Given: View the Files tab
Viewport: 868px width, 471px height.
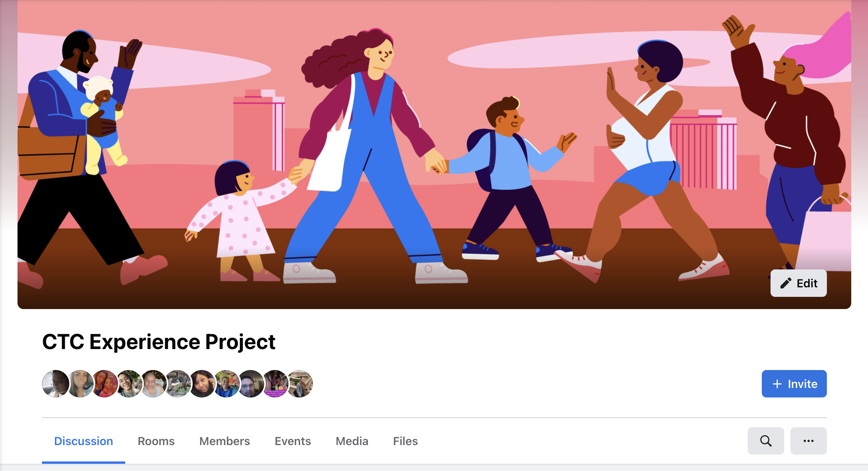Looking at the screenshot, I should point(405,441).
